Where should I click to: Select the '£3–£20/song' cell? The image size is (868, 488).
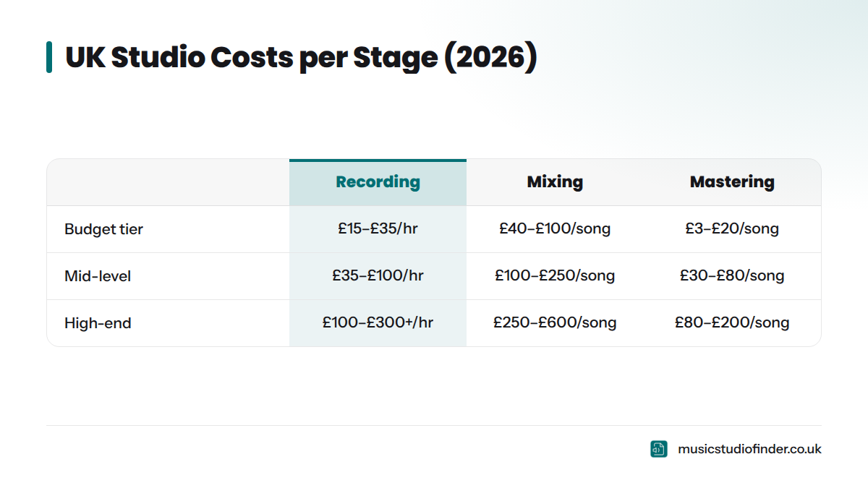(x=732, y=229)
